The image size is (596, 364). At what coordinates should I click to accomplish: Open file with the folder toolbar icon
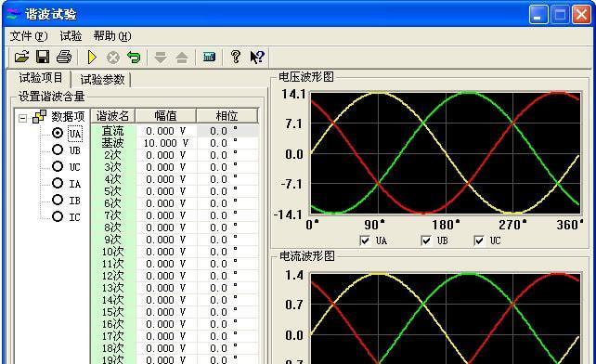21,57
